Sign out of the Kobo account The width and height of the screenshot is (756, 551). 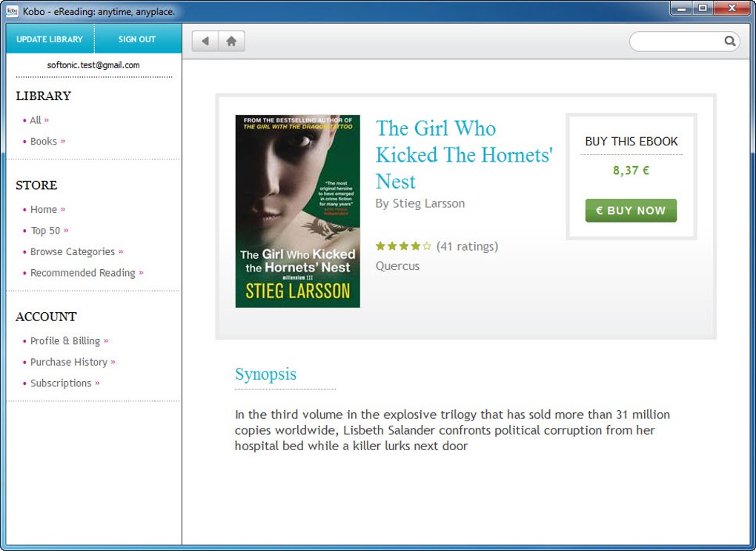point(137,39)
